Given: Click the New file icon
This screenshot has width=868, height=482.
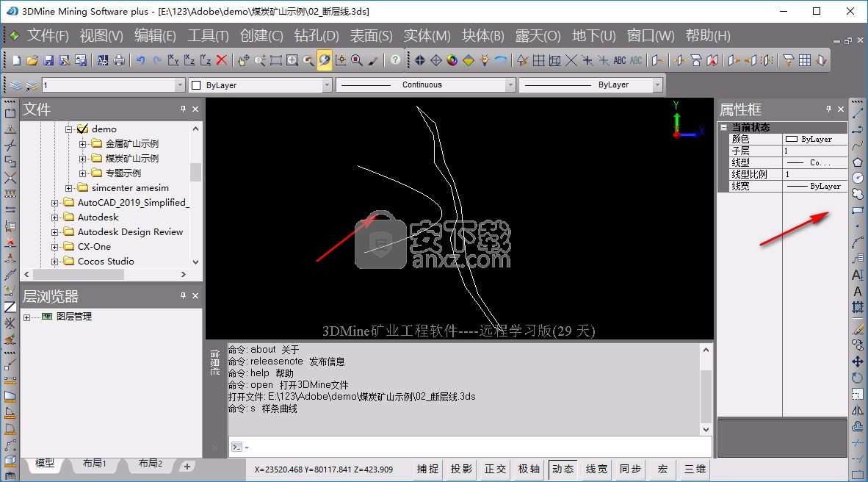Looking at the screenshot, I should (x=16, y=60).
